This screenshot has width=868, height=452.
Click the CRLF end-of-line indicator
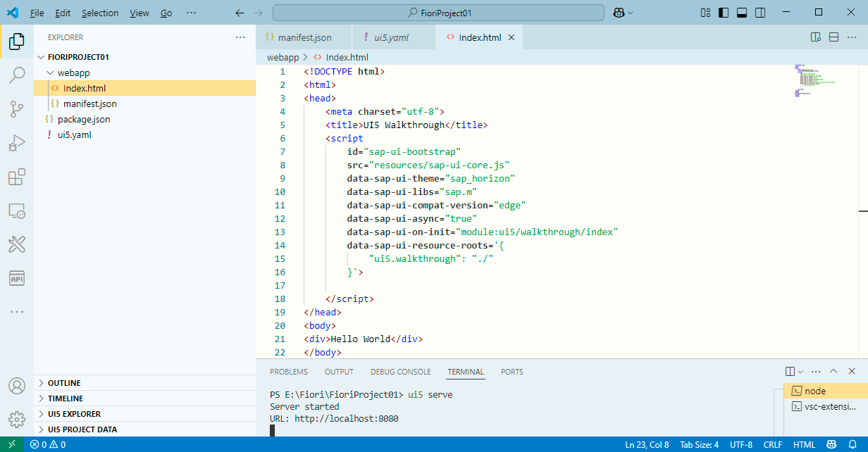coord(773,444)
